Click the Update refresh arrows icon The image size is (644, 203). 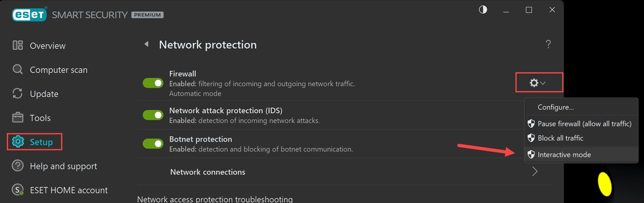(18, 94)
